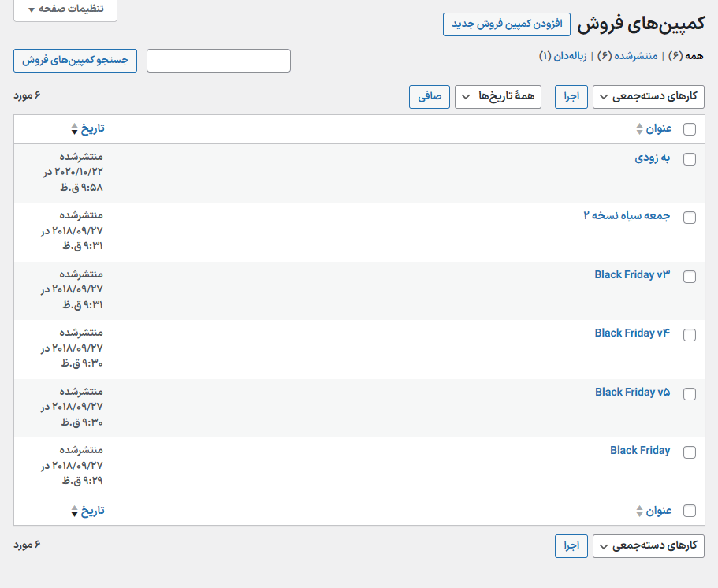The height and width of the screenshot is (588, 718).
Task: Focus the campaign search text field
Action: click(x=218, y=61)
